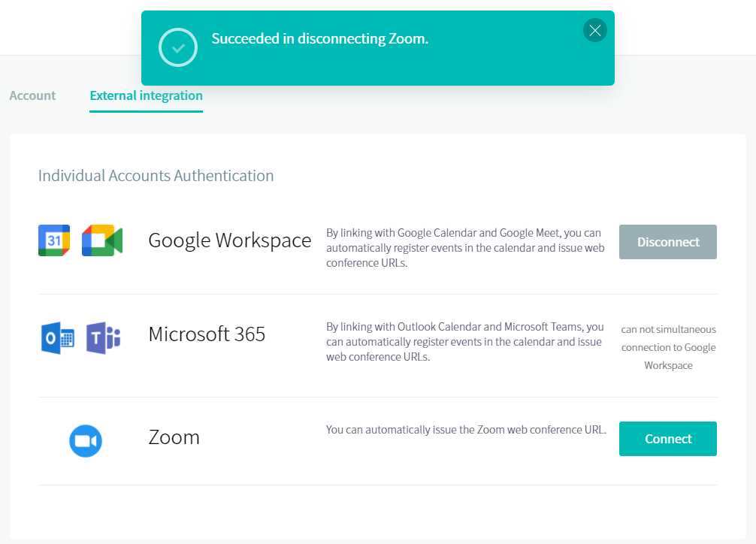Disconnect the Google Workspace integration
Screen dimensions: 756x544
667,242
